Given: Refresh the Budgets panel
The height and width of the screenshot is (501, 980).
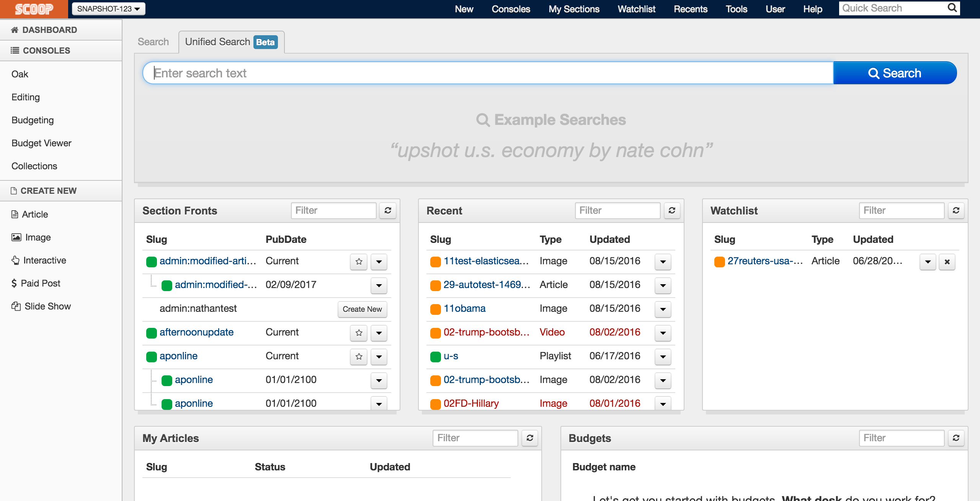Looking at the screenshot, I should pyautogui.click(x=956, y=438).
